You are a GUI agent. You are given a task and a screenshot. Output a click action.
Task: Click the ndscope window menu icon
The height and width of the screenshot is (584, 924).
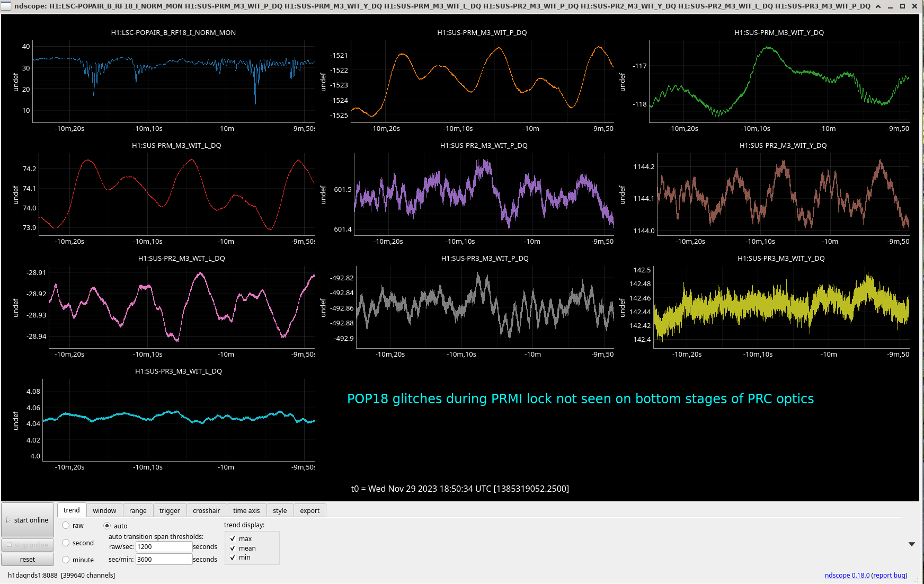(7, 6)
